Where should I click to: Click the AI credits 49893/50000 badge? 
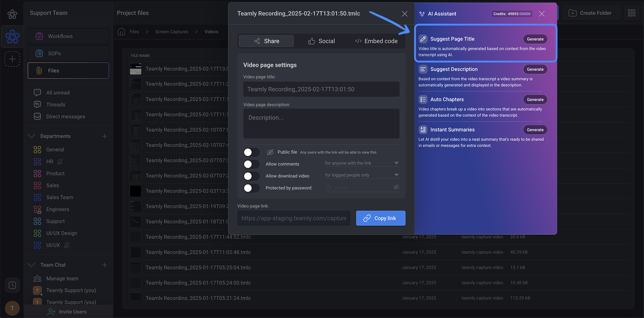512,14
